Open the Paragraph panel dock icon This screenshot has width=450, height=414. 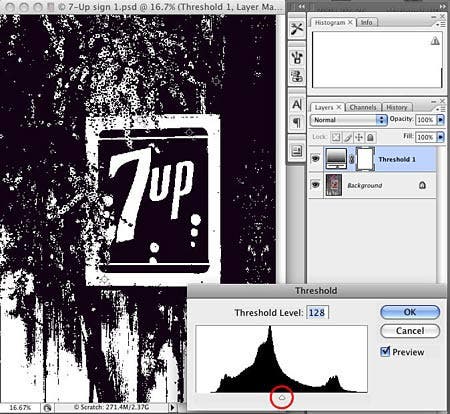click(x=296, y=123)
